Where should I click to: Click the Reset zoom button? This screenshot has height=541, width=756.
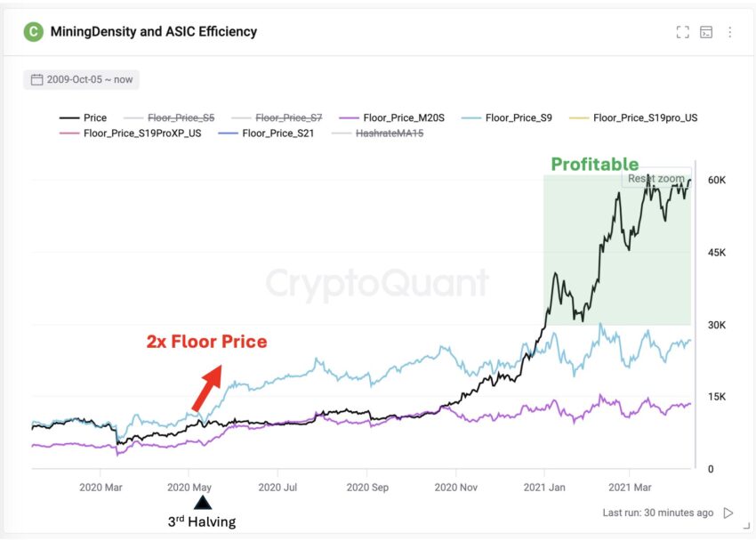656,178
